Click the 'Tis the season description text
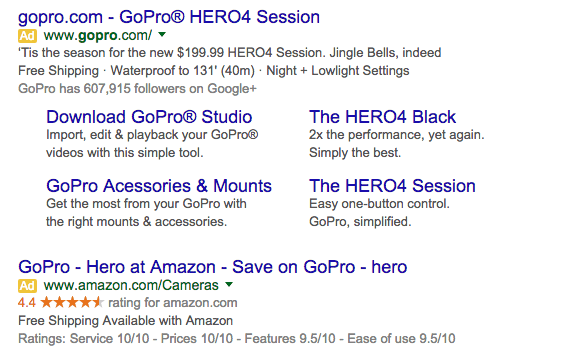Image resolution: width=567 pixels, height=360 pixels. point(230,53)
